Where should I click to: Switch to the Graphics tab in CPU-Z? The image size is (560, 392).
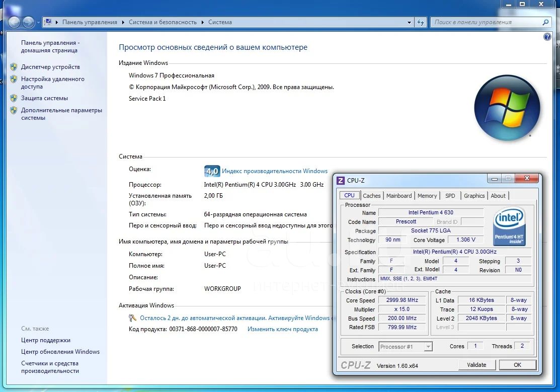coord(474,196)
